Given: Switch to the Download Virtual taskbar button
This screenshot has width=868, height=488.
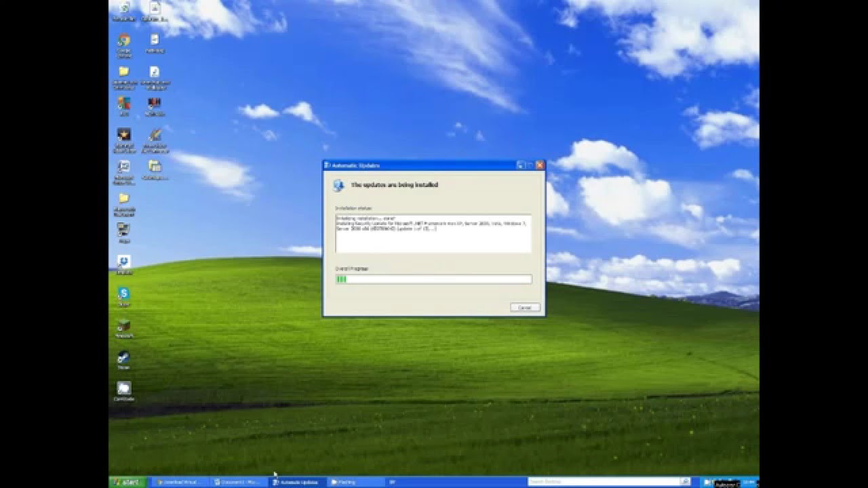Looking at the screenshot, I should pyautogui.click(x=179, y=482).
